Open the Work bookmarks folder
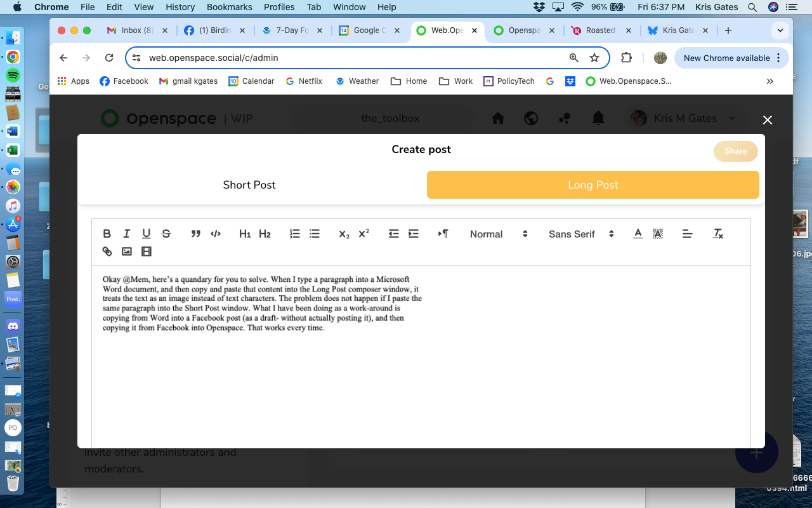This screenshot has width=812, height=508. click(x=457, y=81)
